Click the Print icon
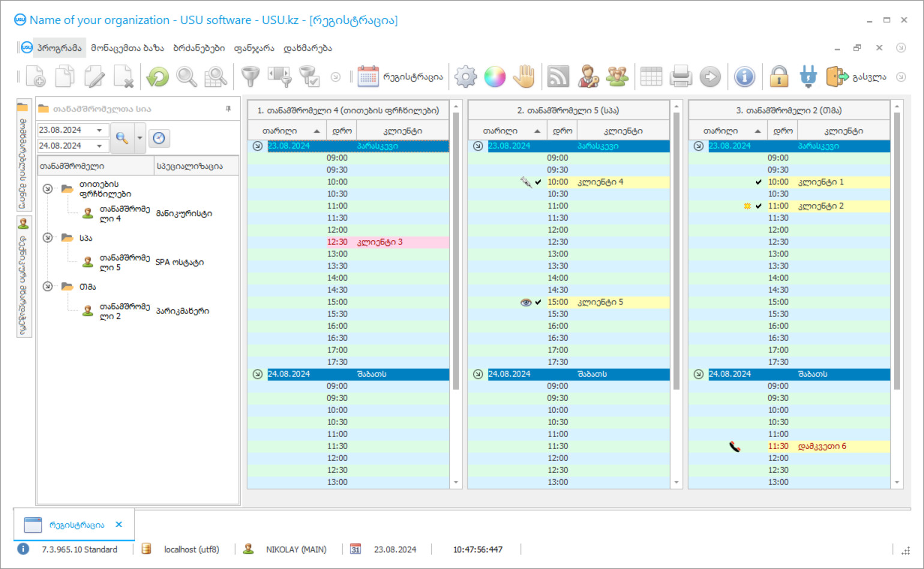Image resolution: width=924 pixels, height=569 pixels. point(681,77)
